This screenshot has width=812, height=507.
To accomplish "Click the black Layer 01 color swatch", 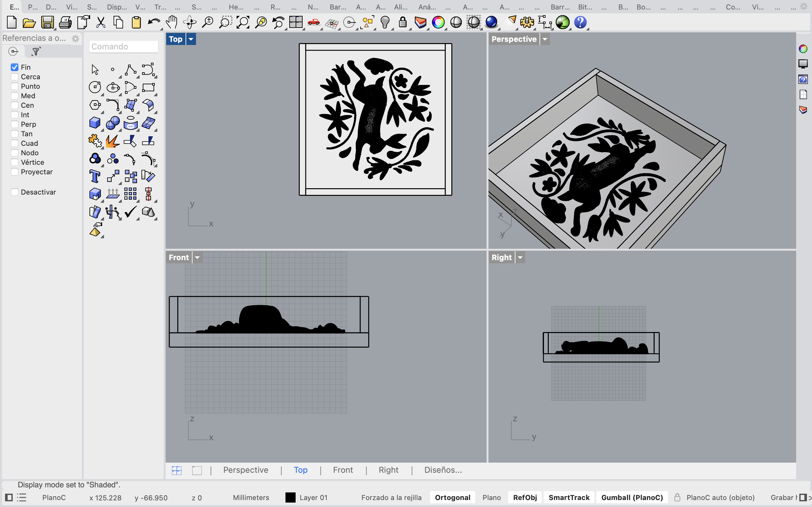I will 290,497.
